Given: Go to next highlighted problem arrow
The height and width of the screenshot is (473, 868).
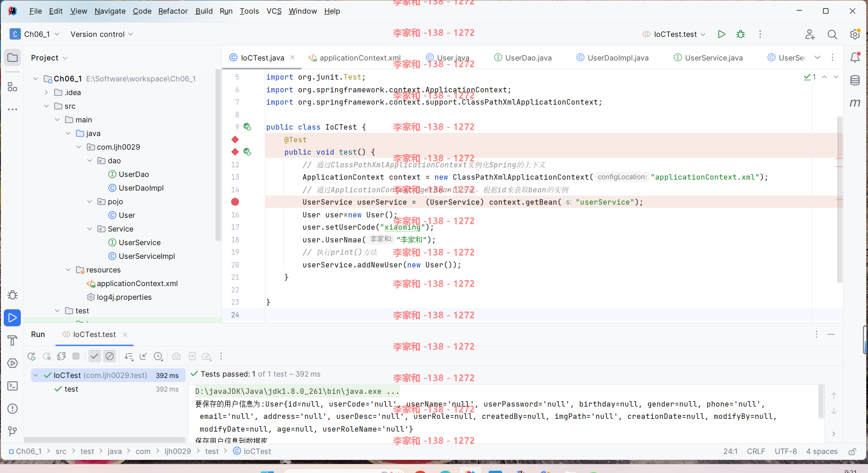Looking at the screenshot, I should coord(836,77).
